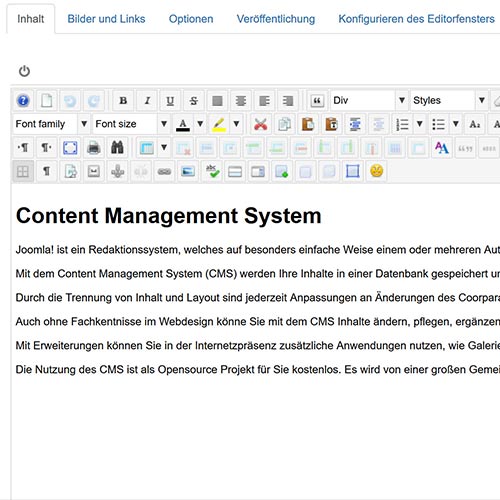
Task: Select the Inhalt tab
Action: tap(30, 19)
